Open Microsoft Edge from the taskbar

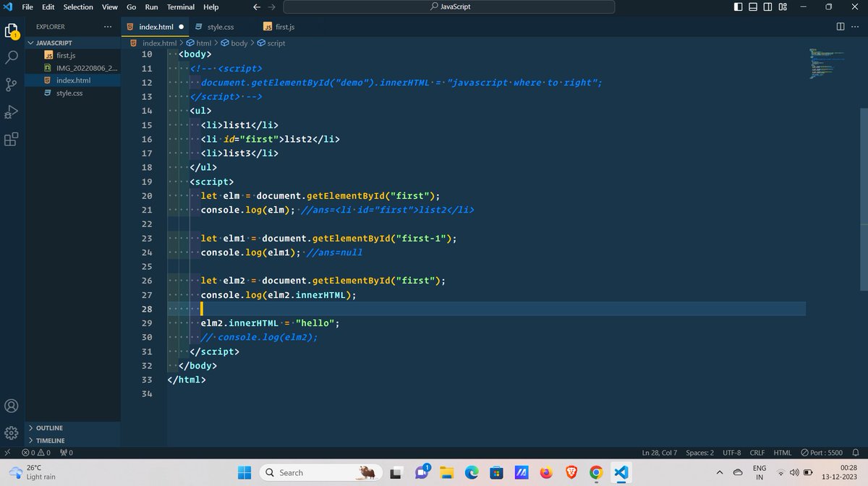pyautogui.click(x=472, y=472)
